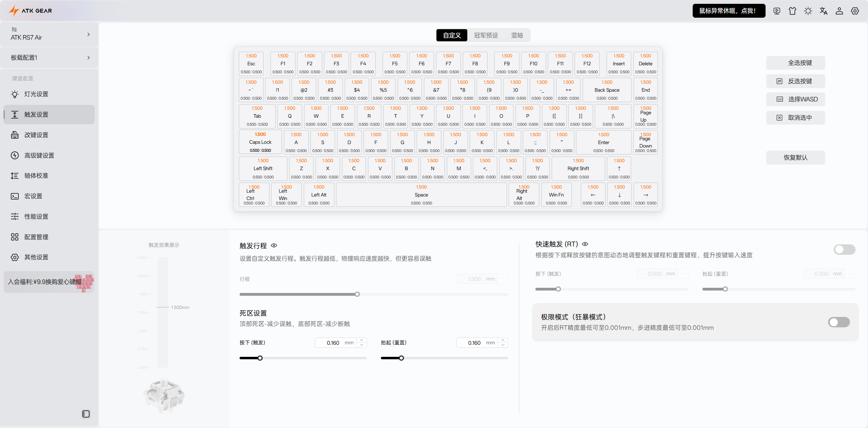Click the eye icon beside 触发行程
868x428 pixels.
tap(274, 246)
